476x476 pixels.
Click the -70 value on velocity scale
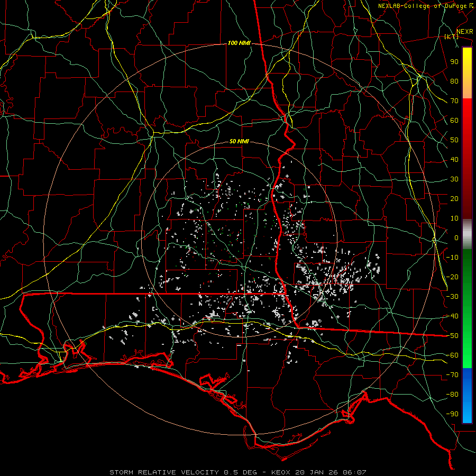[452, 375]
